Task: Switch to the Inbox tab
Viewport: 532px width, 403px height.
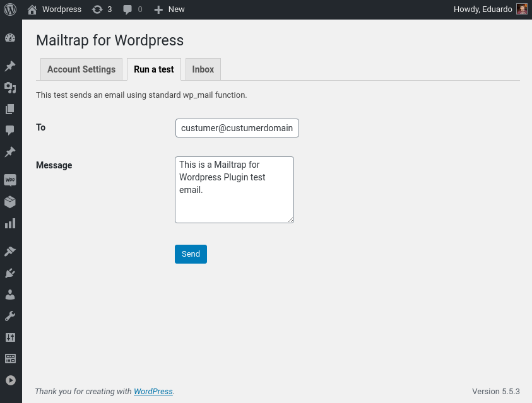Action: [x=203, y=69]
